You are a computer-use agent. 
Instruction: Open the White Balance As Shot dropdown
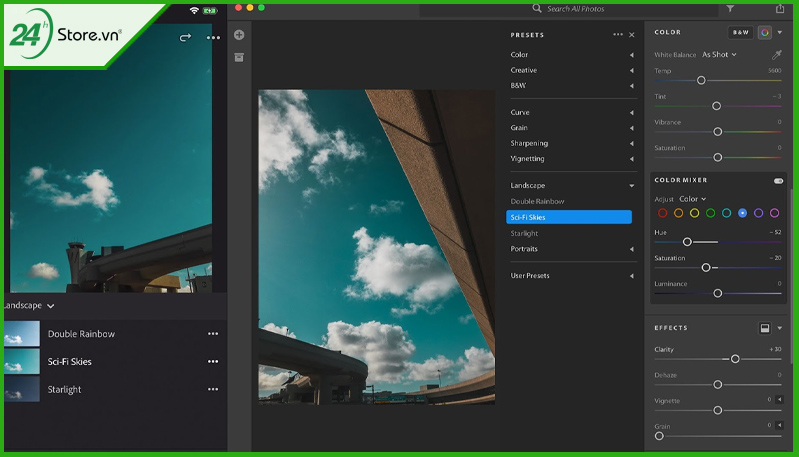pos(719,55)
